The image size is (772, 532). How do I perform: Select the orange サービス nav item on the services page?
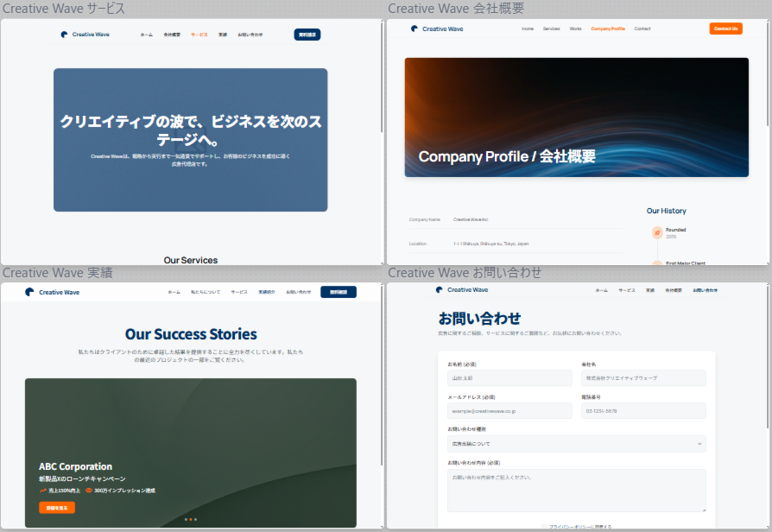pyautogui.click(x=199, y=35)
